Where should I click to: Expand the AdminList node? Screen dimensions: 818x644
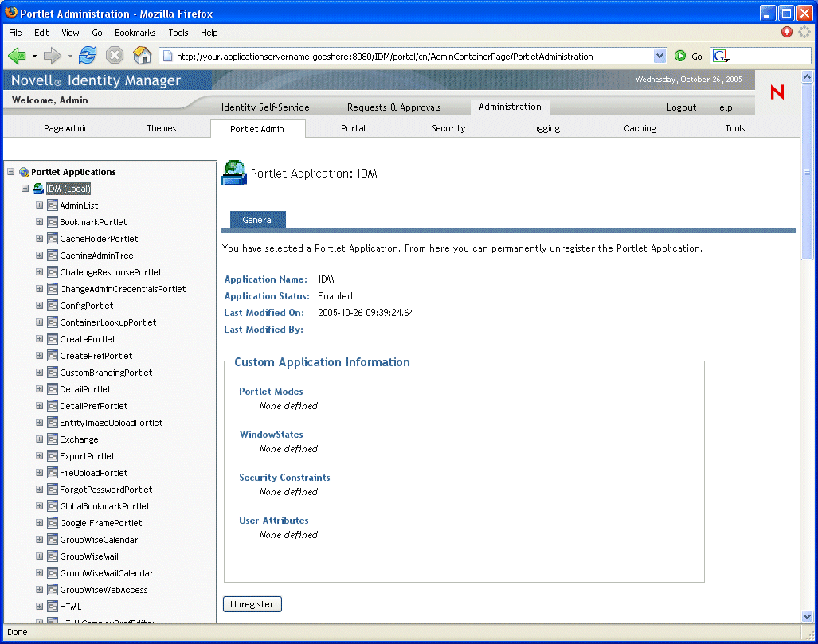[x=39, y=205]
